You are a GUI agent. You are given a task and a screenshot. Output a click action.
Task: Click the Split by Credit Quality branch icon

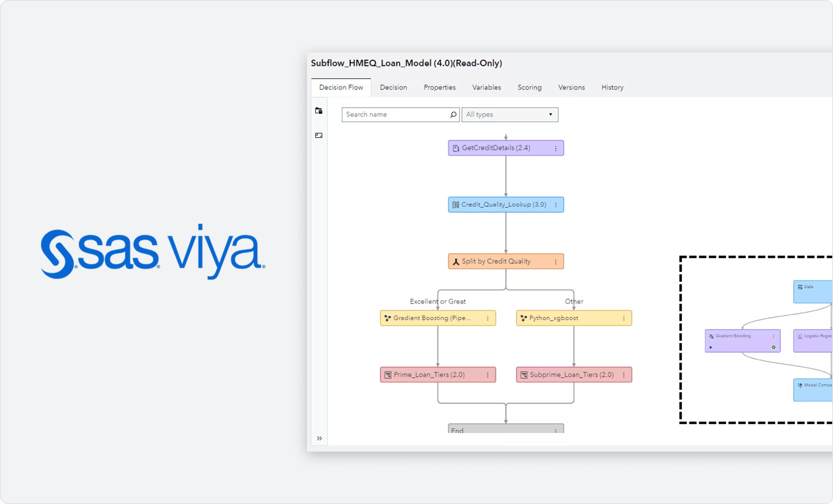pyautogui.click(x=456, y=262)
